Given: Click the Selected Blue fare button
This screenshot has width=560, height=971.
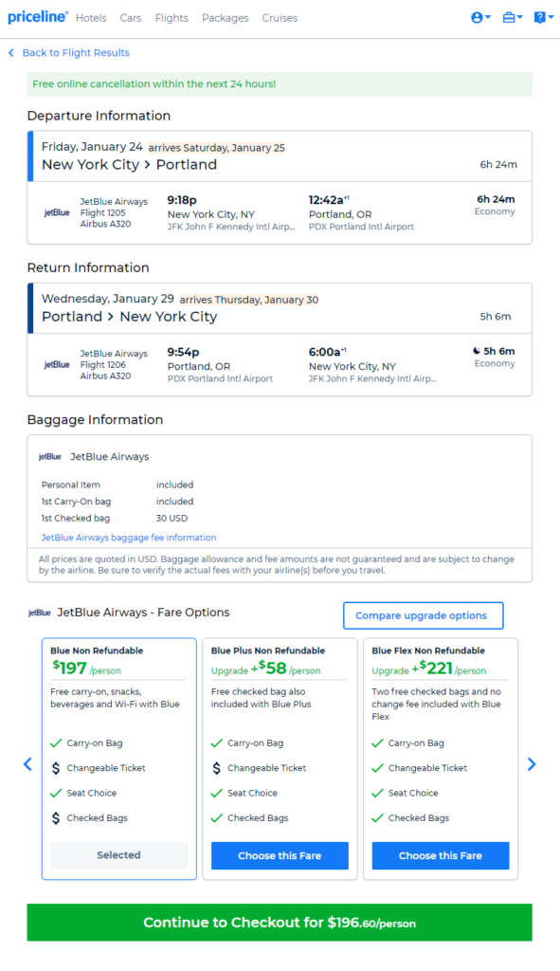Looking at the screenshot, I should click(118, 855).
